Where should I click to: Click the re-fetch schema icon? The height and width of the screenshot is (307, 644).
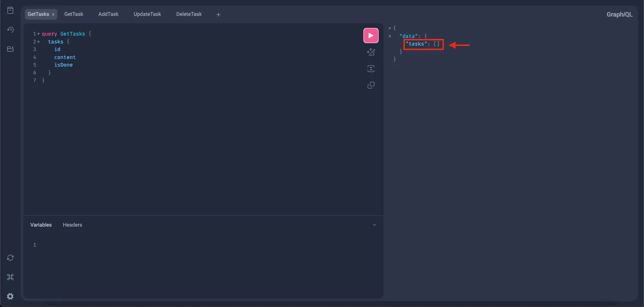(x=10, y=258)
